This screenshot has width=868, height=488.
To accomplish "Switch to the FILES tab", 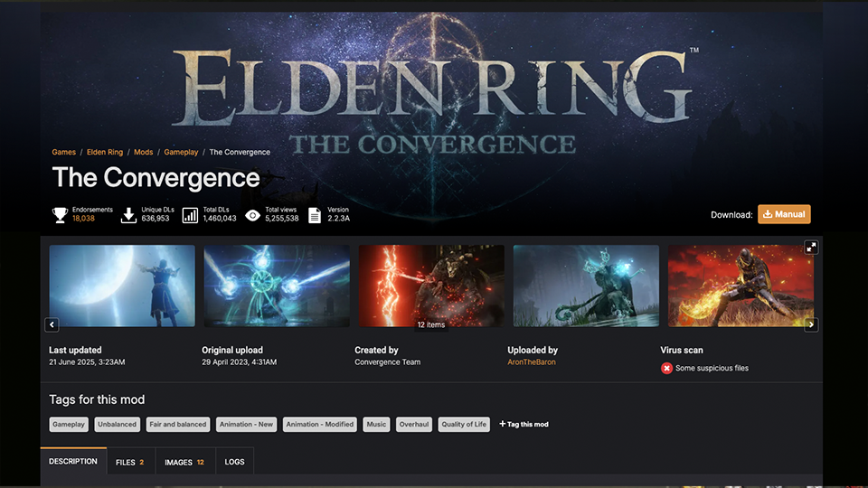I will pos(129,462).
